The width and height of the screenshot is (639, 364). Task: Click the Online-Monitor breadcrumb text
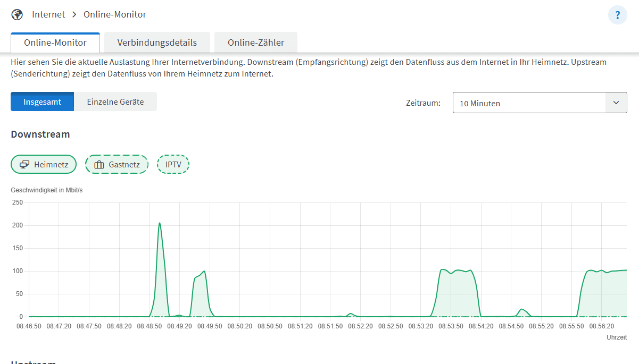coord(115,14)
